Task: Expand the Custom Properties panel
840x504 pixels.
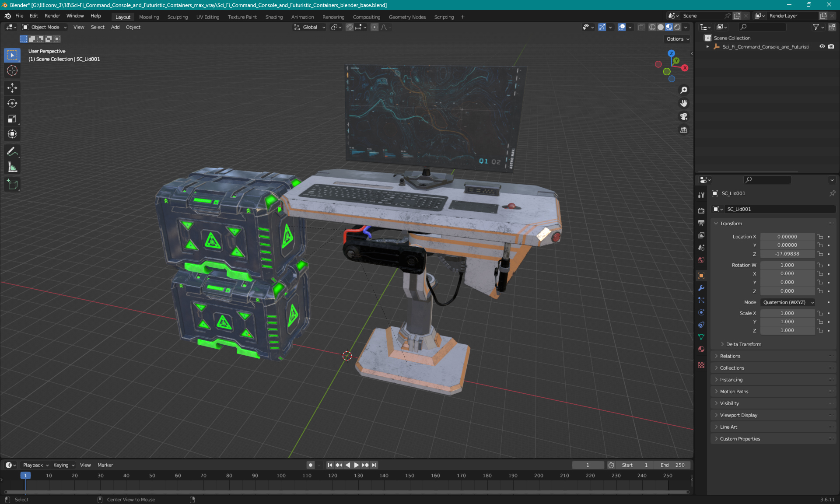Action: 739,439
